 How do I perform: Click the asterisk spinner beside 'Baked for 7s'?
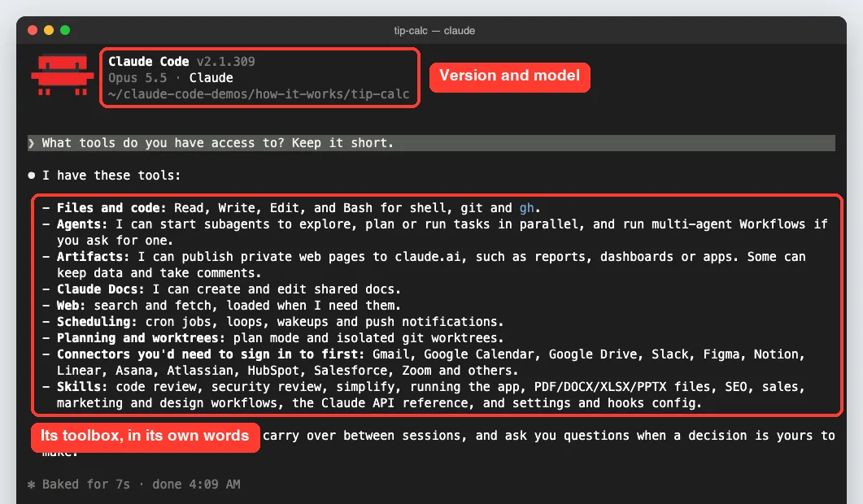[x=32, y=484]
